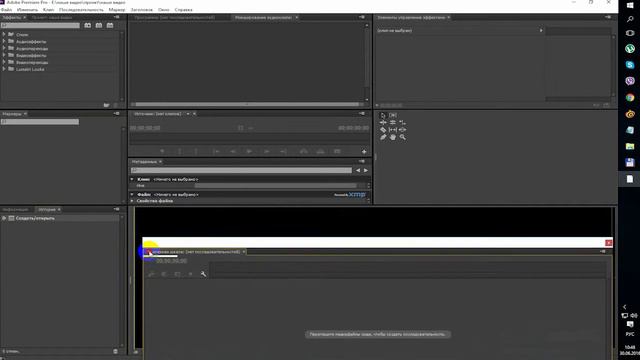Click next result arrow in Metadata search
The height and width of the screenshot is (360, 640).
366,170
